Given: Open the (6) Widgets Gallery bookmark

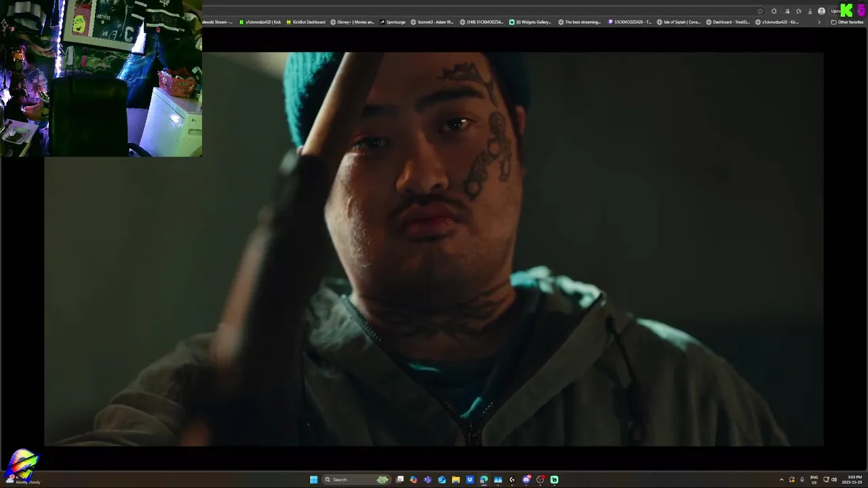Looking at the screenshot, I should click(530, 22).
